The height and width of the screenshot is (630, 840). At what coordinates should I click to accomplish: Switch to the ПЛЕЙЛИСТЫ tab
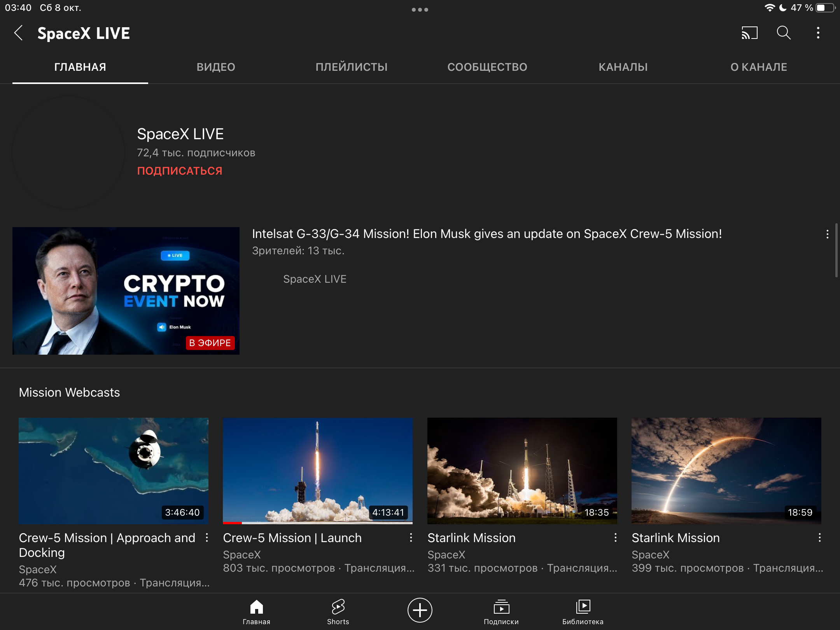click(352, 67)
